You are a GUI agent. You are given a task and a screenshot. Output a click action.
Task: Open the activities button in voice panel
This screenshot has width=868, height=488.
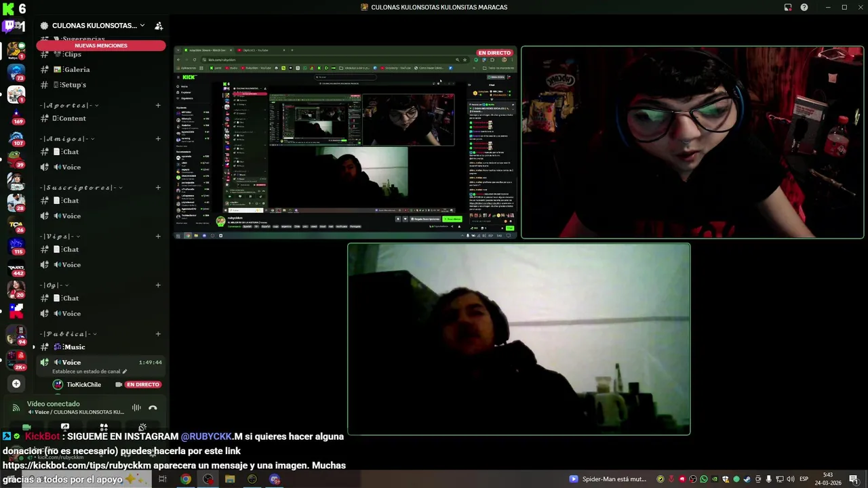(104, 428)
